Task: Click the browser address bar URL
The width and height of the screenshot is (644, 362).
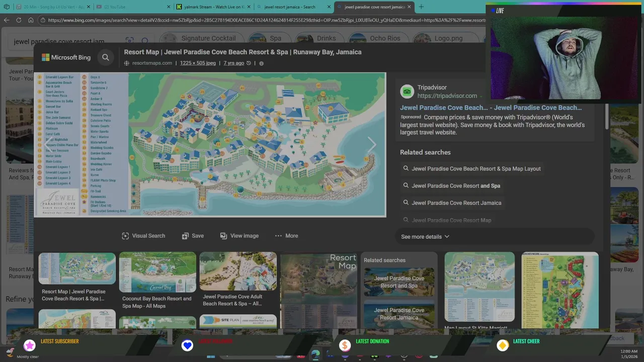Action: pyautogui.click(x=267, y=20)
